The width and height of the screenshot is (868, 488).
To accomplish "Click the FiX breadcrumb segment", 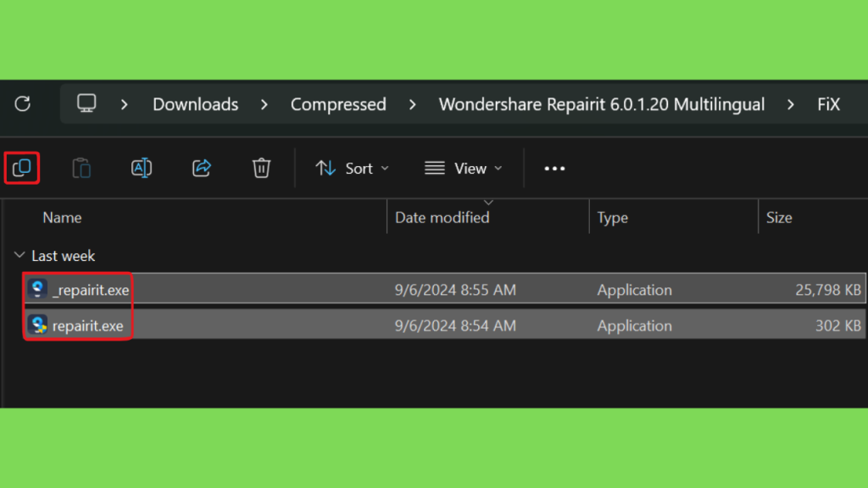I will 829,104.
